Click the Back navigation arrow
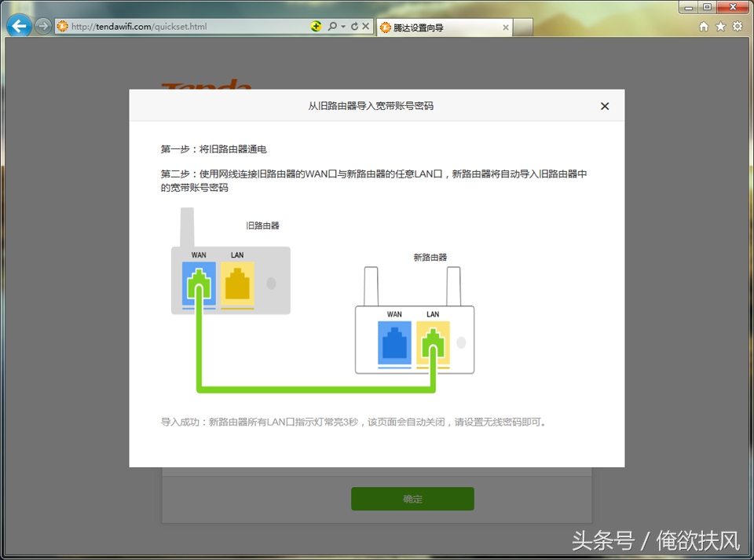Viewport: 754px width, 560px height. 17,25
